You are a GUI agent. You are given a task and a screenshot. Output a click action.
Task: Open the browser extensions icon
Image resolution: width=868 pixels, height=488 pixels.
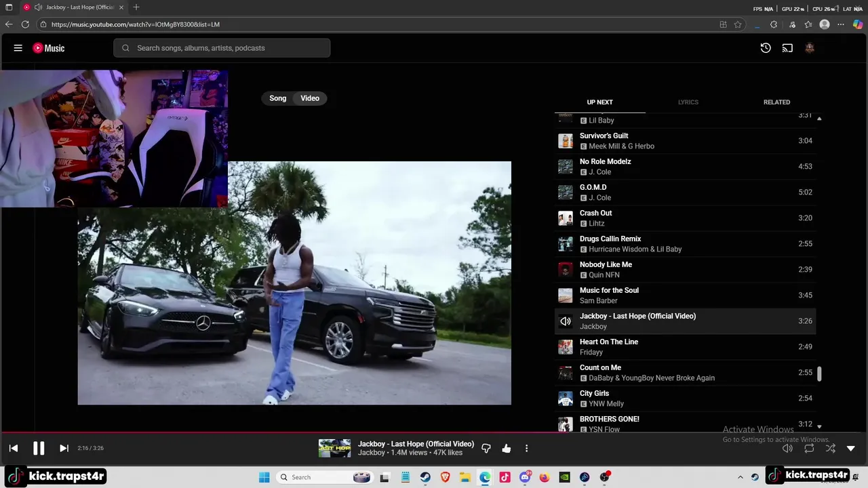point(774,24)
